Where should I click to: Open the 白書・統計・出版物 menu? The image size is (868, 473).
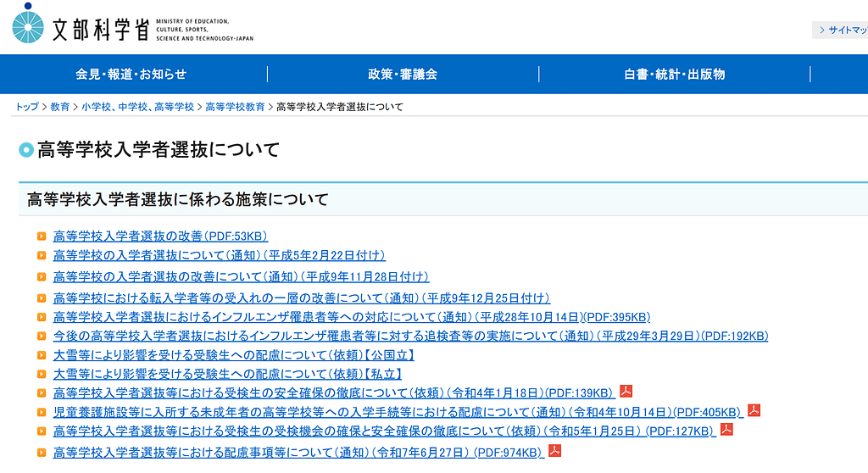674,75
